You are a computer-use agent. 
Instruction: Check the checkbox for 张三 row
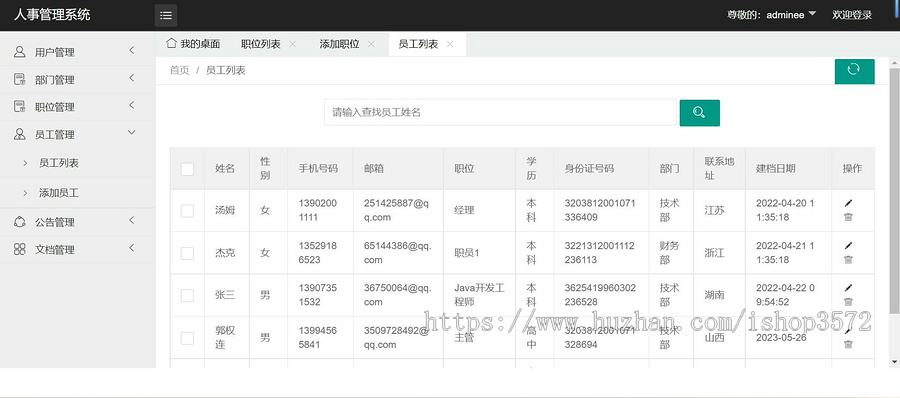click(x=187, y=296)
